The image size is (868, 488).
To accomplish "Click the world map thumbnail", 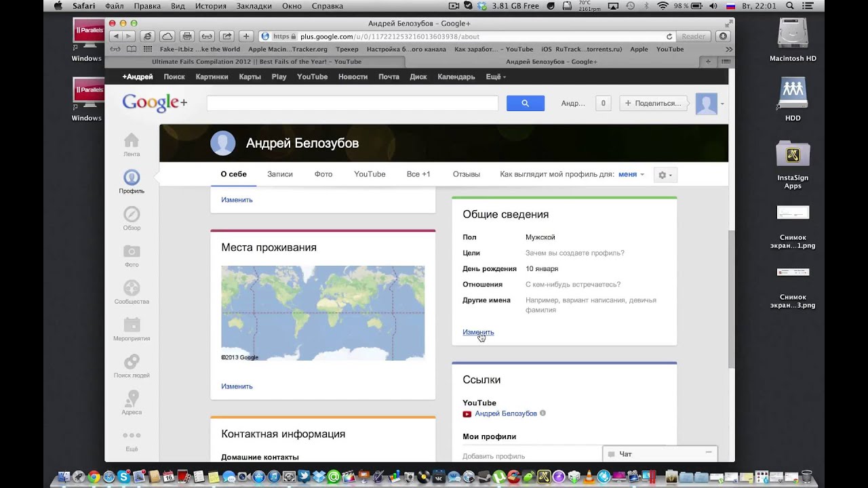I will [323, 313].
